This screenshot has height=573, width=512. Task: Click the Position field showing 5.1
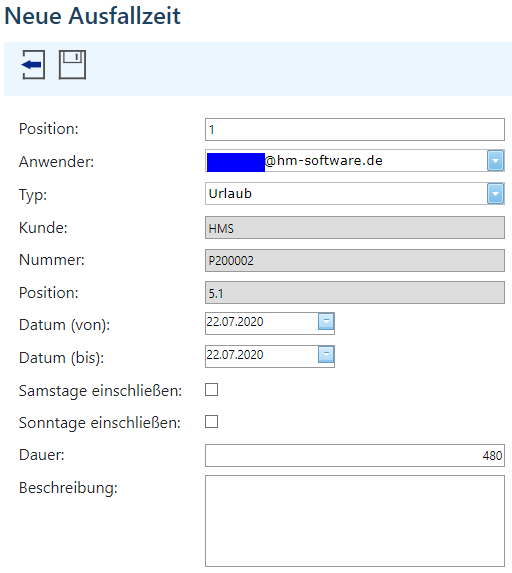click(x=354, y=292)
